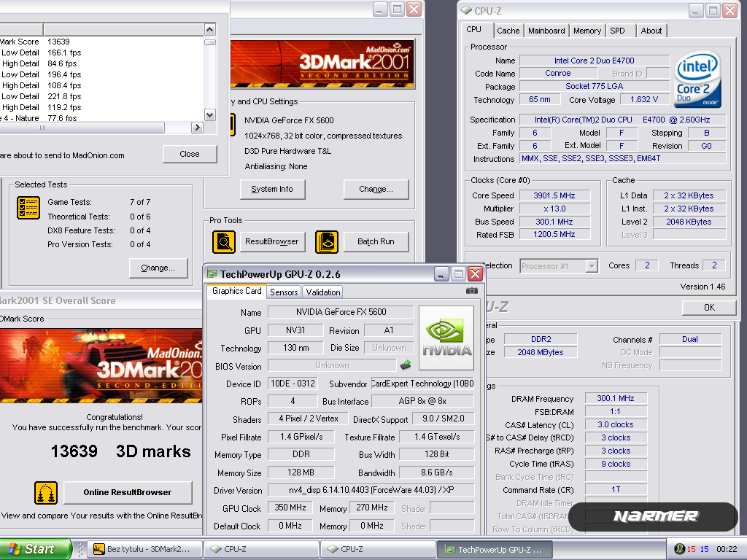747x560 pixels.
Task: Open the Cache tab in CPU-Z
Action: (508, 31)
